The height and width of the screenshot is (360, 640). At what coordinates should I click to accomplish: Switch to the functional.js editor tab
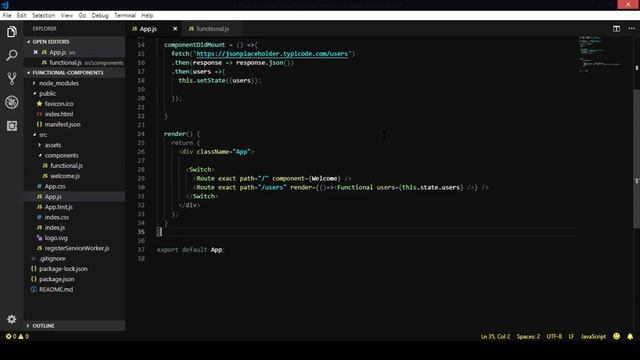click(x=212, y=29)
